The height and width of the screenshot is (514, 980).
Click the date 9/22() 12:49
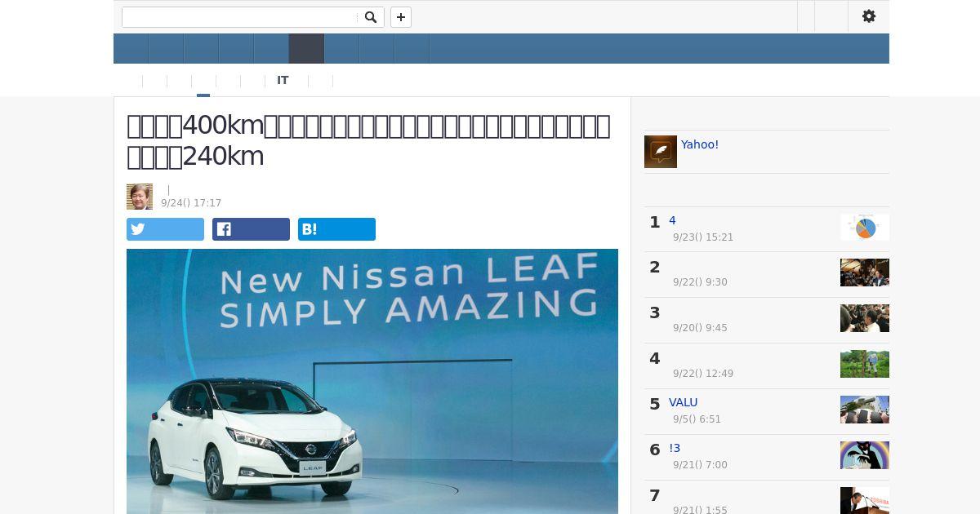(x=703, y=374)
